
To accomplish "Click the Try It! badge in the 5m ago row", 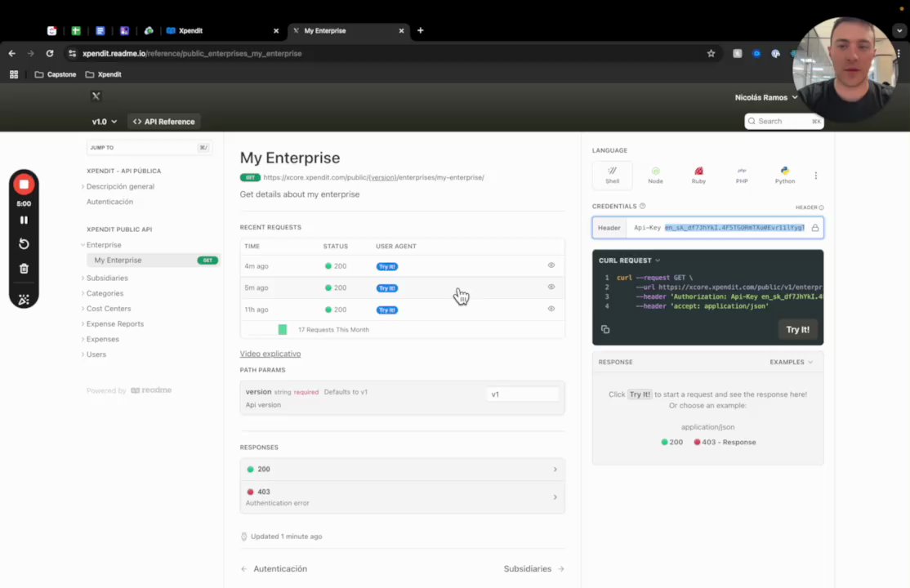I will point(387,288).
